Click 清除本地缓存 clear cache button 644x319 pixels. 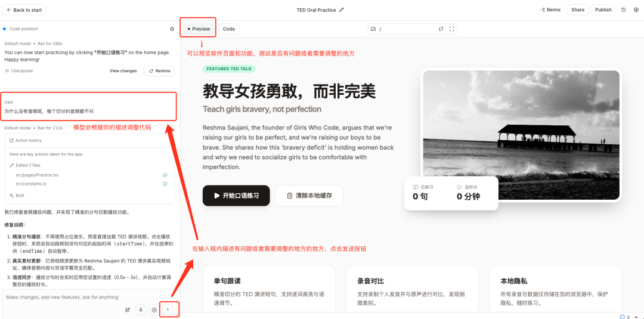[309, 196]
